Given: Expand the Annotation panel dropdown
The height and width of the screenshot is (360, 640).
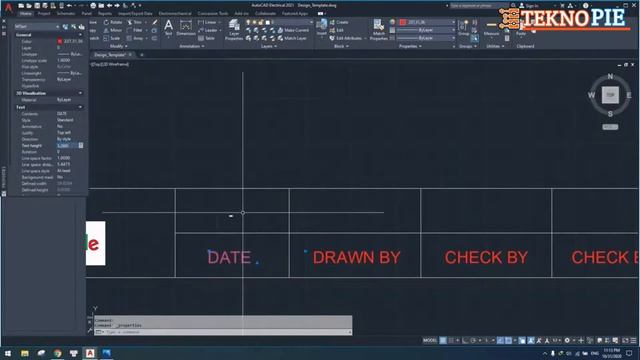Looking at the screenshot, I should (x=191, y=46).
